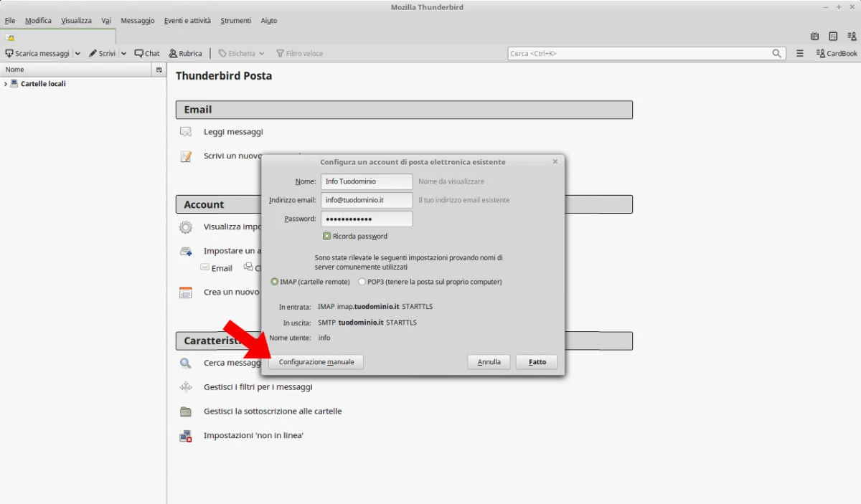Click the set up account icon
This screenshot has height=504, width=861.
186,252
